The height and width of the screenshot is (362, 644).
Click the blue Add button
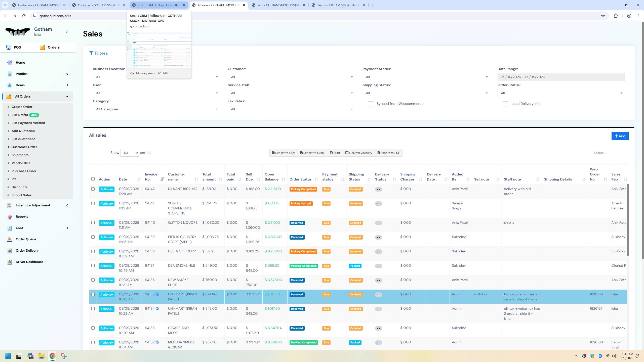[x=620, y=136]
